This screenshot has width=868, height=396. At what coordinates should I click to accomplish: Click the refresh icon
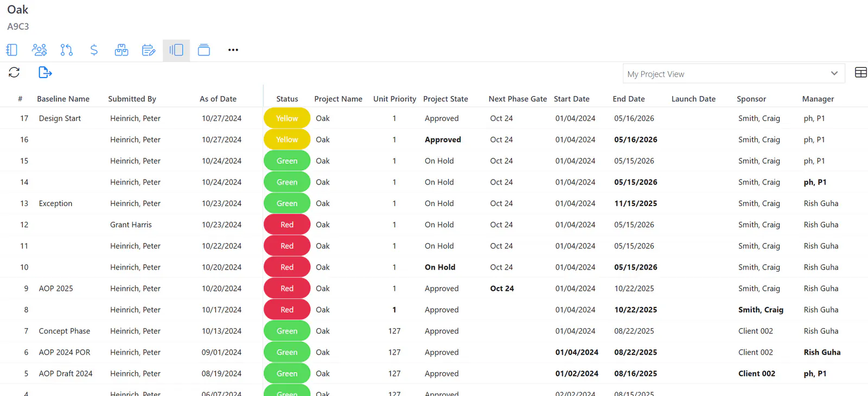14,72
